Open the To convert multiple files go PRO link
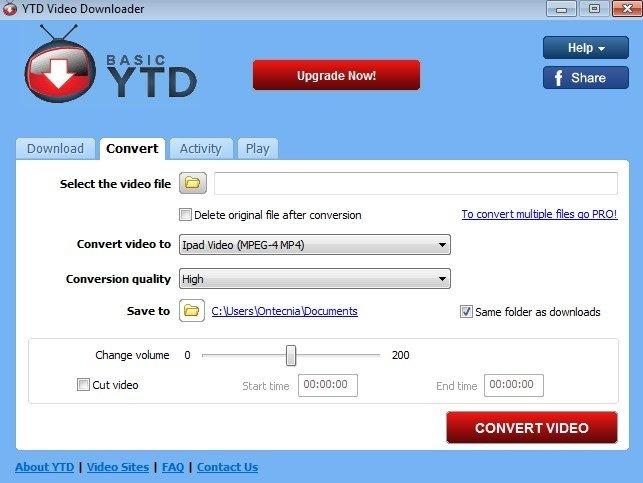The width and height of the screenshot is (643, 483). (x=539, y=214)
